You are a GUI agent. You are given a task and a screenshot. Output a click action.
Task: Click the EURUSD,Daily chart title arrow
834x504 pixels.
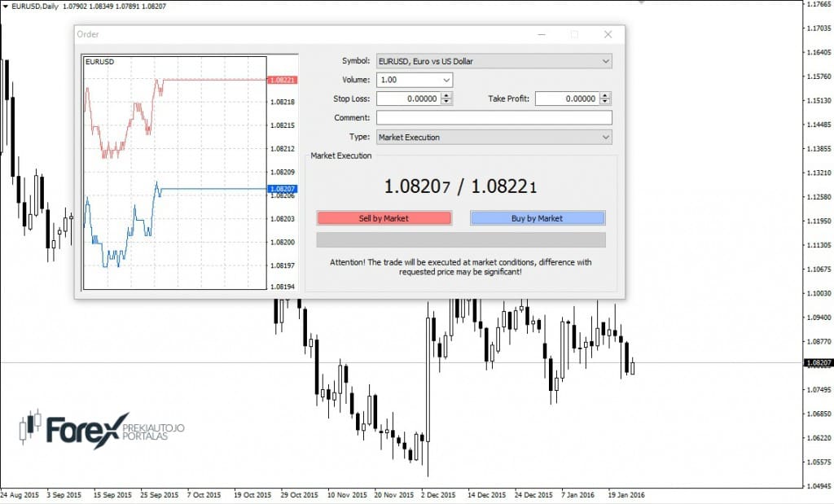point(6,7)
